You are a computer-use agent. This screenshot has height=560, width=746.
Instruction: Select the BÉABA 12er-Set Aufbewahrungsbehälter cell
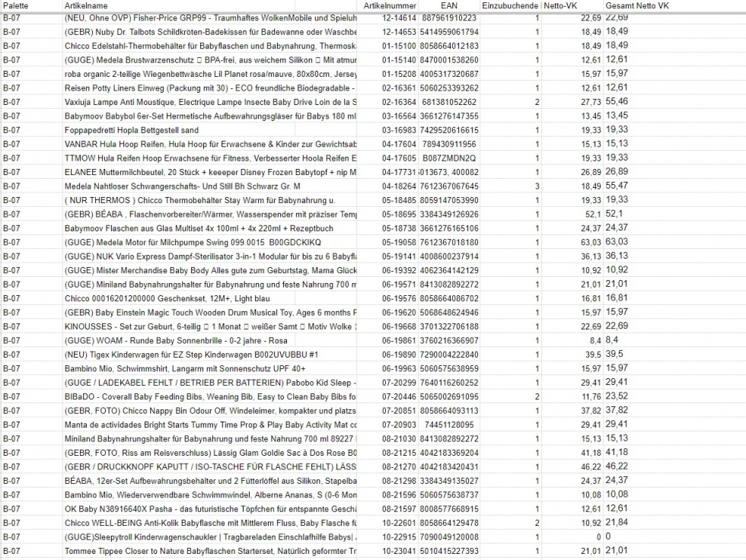click(209, 481)
